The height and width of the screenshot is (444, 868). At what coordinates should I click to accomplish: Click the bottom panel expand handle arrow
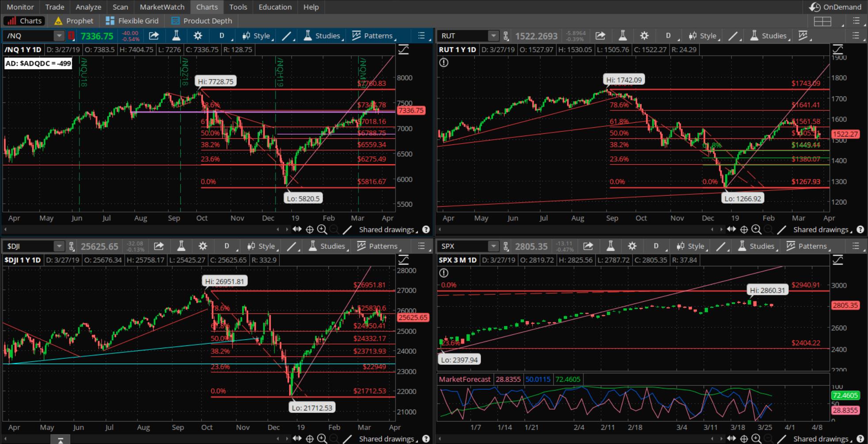pyautogui.click(x=61, y=440)
